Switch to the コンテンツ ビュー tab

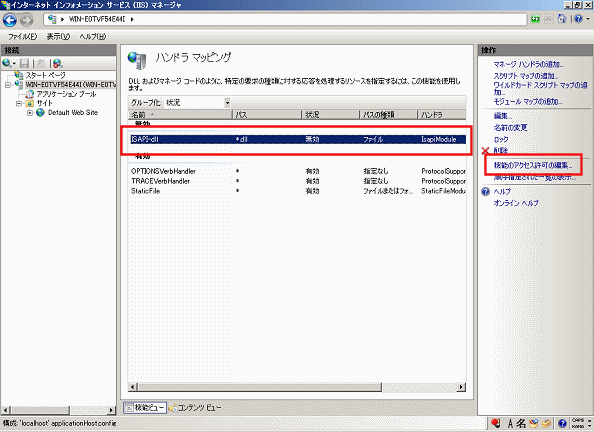point(195,408)
